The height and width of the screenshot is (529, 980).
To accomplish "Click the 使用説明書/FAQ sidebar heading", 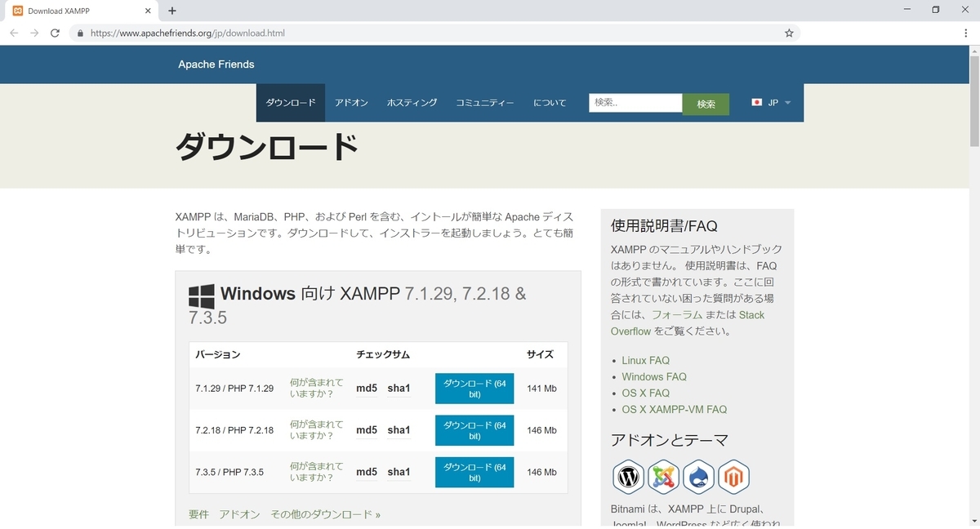I will 664,226.
